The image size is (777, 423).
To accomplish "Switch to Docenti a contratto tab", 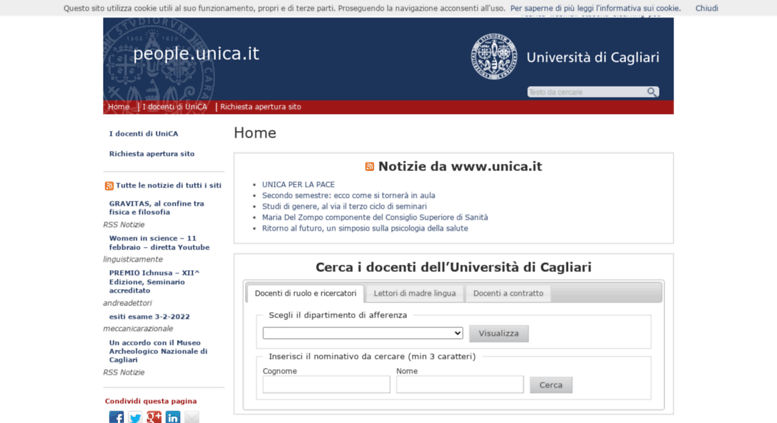I will (x=508, y=293).
